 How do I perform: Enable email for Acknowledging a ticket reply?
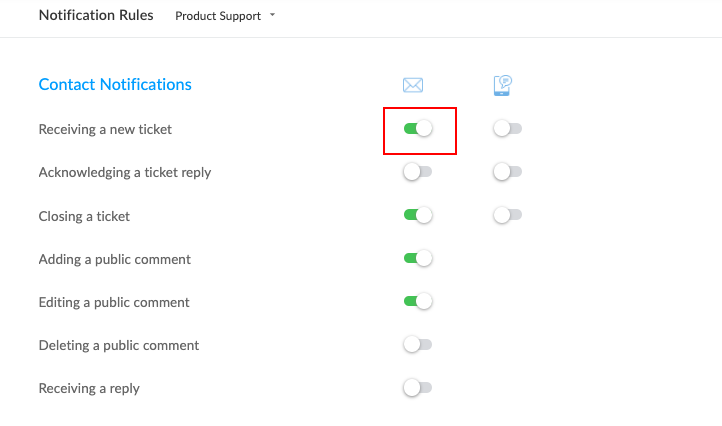(x=417, y=172)
